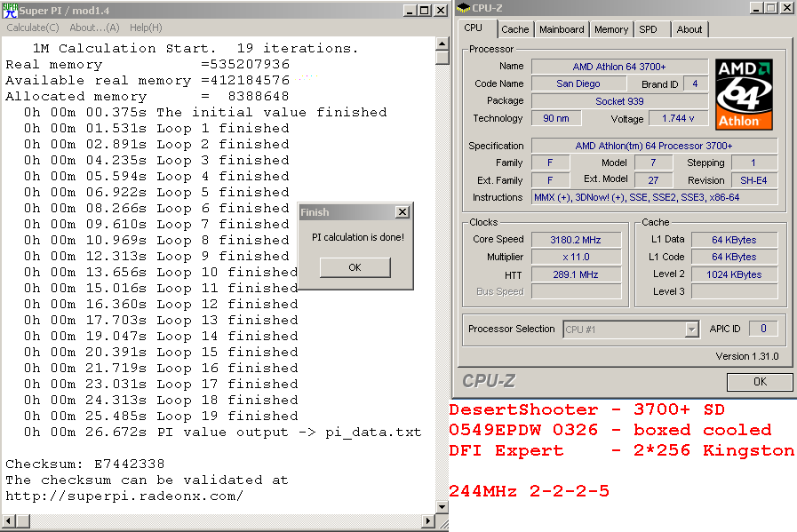Click the Checksum: E7442338 line
The width and height of the screenshot is (797, 532).
tap(85, 464)
